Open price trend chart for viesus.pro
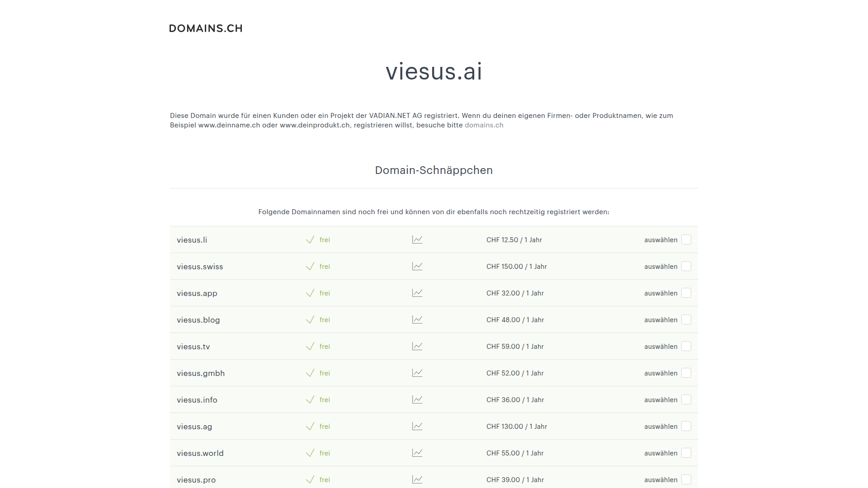The image size is (868, 488). click(x=417, y=479)
